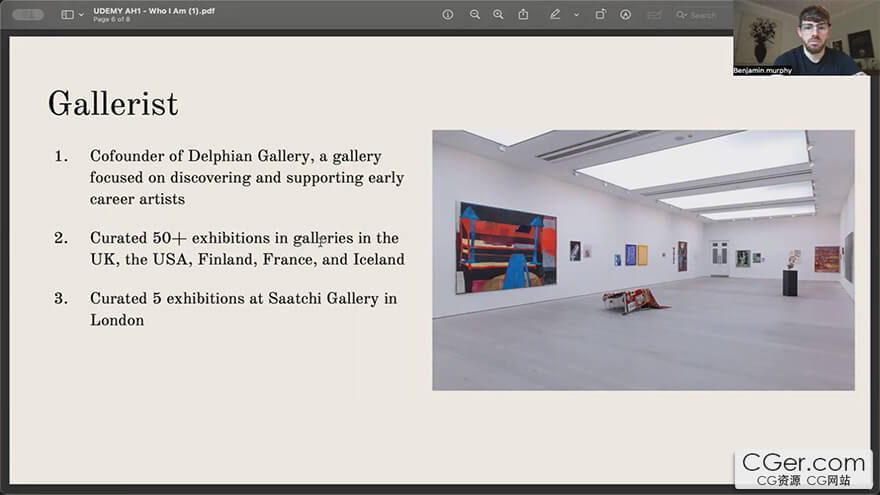Select the presenter webcam video thumbnail
This screenshot has width=880, height=495.
(805, 37)
